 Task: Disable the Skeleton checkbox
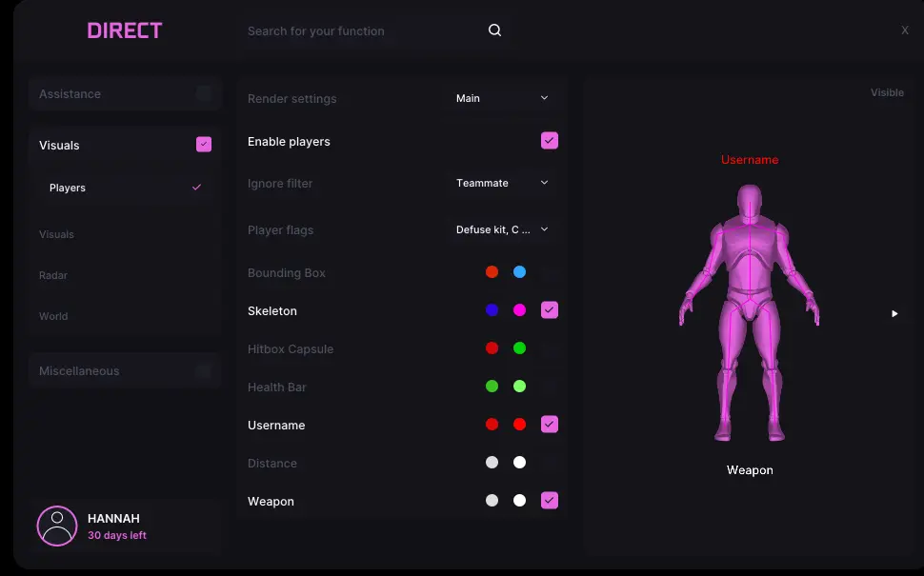(550, 310)
